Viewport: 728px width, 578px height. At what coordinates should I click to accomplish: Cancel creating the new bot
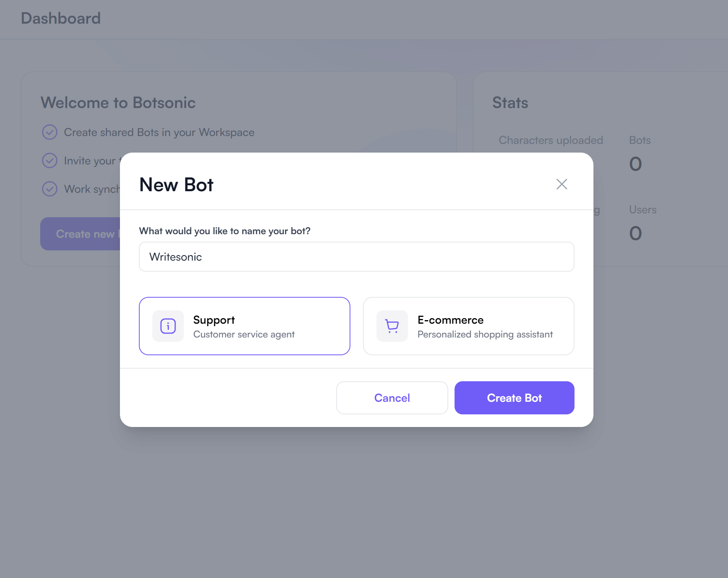392,398
